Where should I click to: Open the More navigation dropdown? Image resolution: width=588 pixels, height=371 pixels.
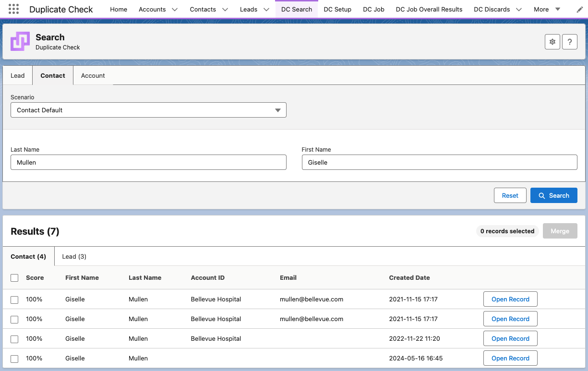(x=547, y=9)
